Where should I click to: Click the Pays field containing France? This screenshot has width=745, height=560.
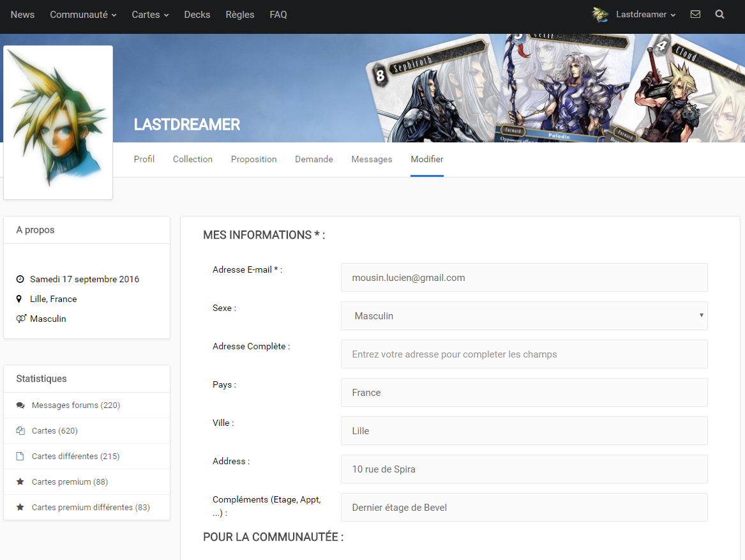[524, 392]
